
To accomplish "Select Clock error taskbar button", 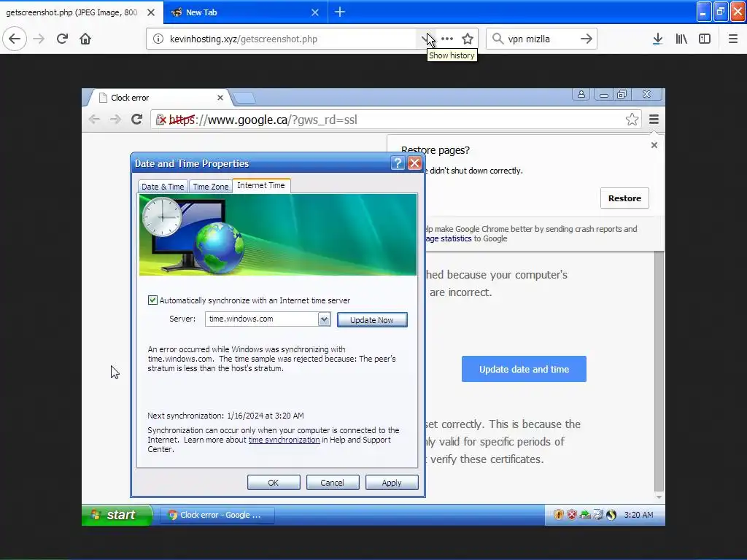I will [x=217, y=515].
